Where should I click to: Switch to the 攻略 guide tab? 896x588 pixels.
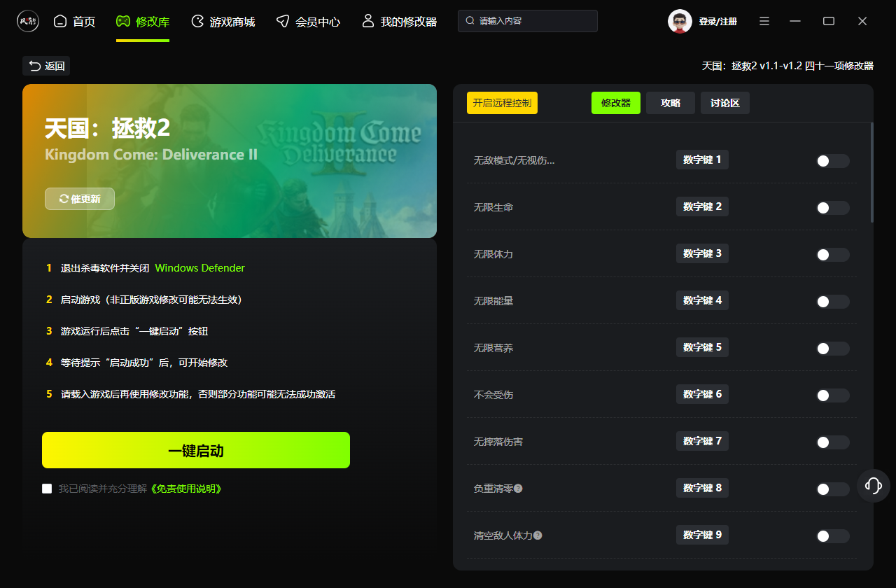[x=671, y=103]
